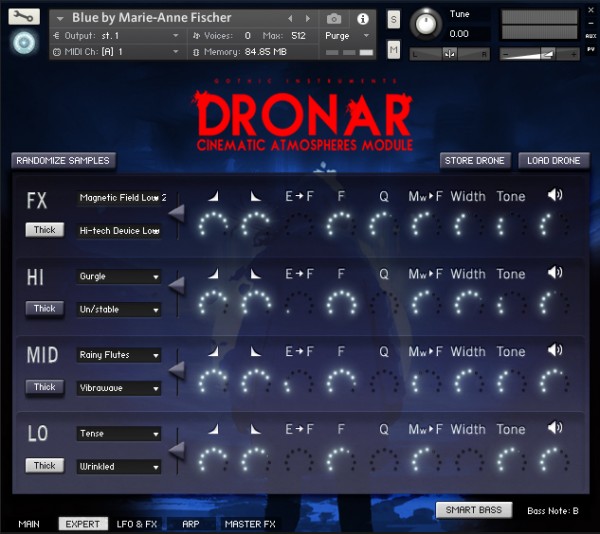This screenshot has height=534, width=600.
Task: Click the FX row sample blend arrow
Action: tap(177, 213)
